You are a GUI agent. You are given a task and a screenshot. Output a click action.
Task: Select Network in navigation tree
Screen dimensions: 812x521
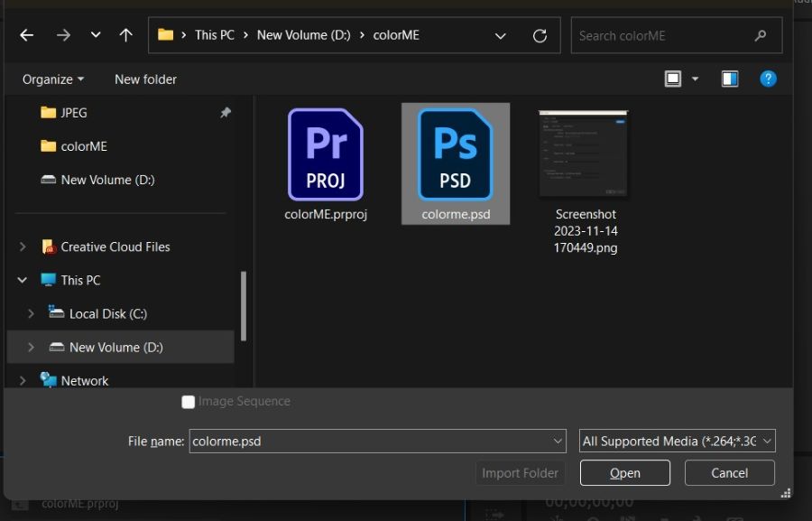pos(75,380)
